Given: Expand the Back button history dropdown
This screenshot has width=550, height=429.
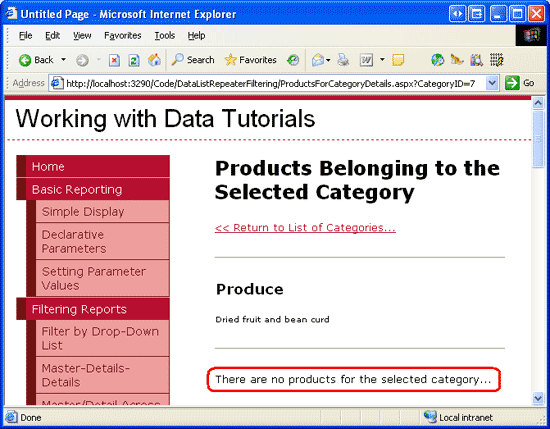Looking at the screenshot, I should pos(63,60).
